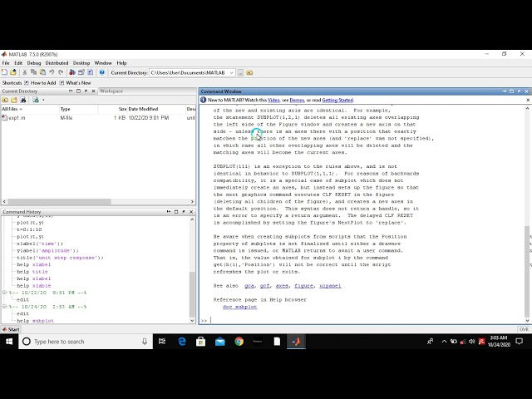
Task: Select 't=0:1:10' history entry
Action: coord(29,229)
